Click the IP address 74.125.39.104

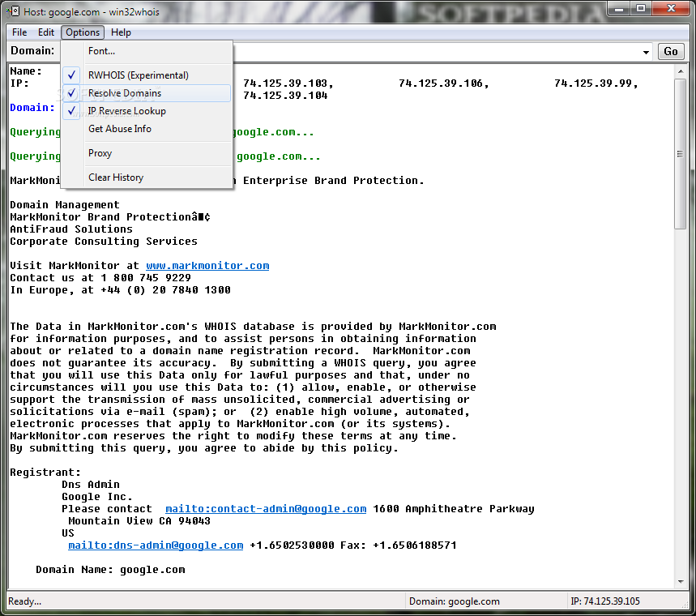point(285,96)
